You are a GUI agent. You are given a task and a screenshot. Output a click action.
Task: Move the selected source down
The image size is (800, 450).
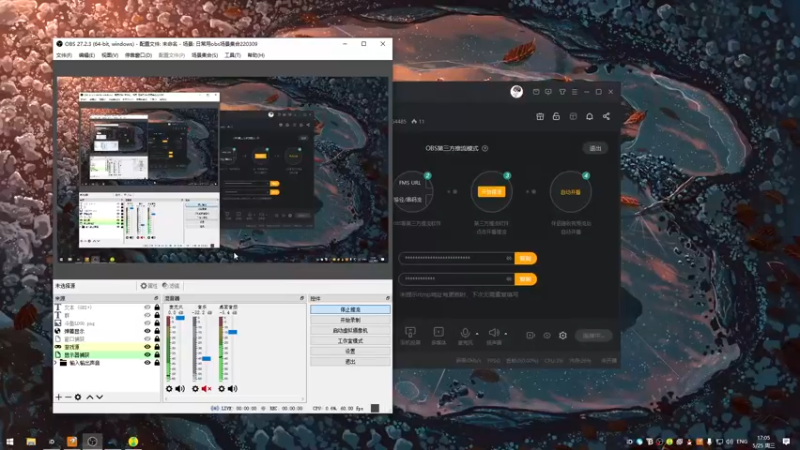[x=99, y=397]
